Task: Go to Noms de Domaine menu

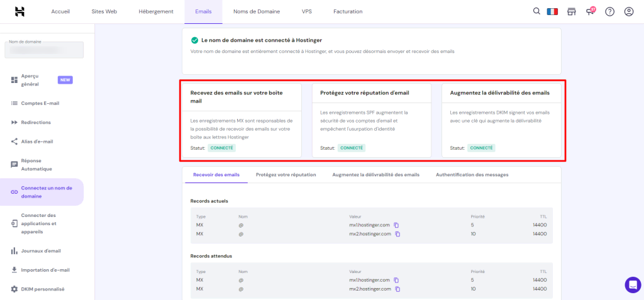Action: (x=257, y=11)
